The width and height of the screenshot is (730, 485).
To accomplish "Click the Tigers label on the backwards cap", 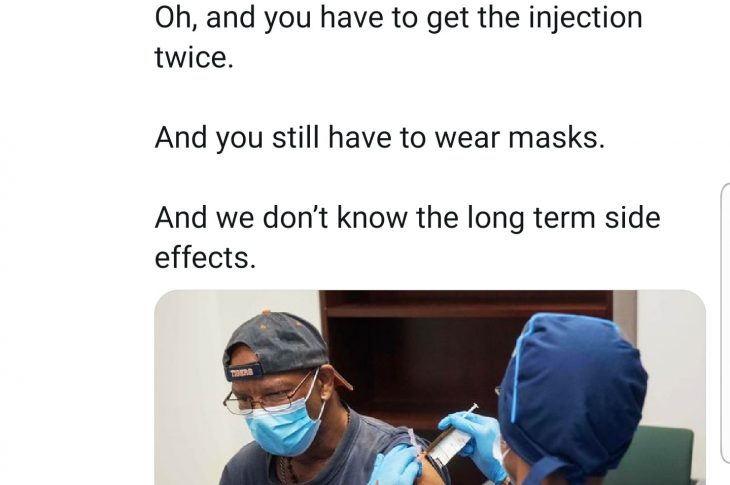I will pyautogui.click(x=241, y=372).
